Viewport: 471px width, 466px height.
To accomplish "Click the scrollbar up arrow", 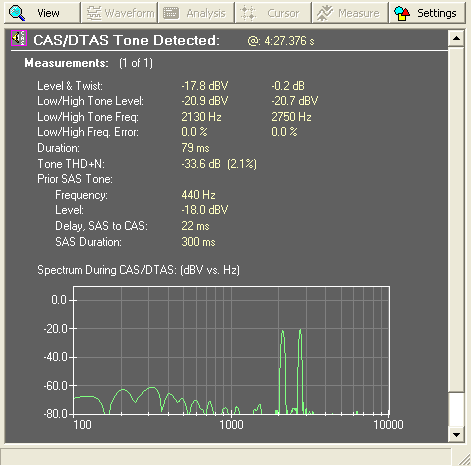I will coord(456,38).
